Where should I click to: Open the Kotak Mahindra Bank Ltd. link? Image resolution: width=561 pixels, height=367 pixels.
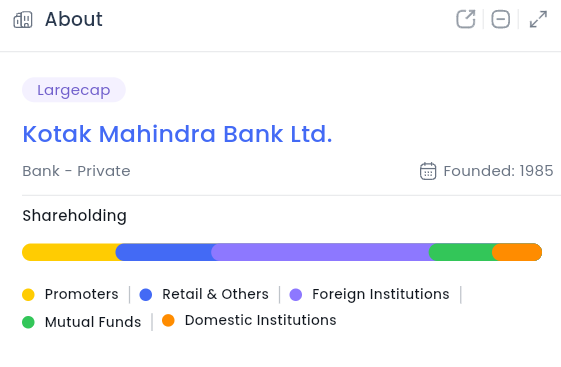177,134
